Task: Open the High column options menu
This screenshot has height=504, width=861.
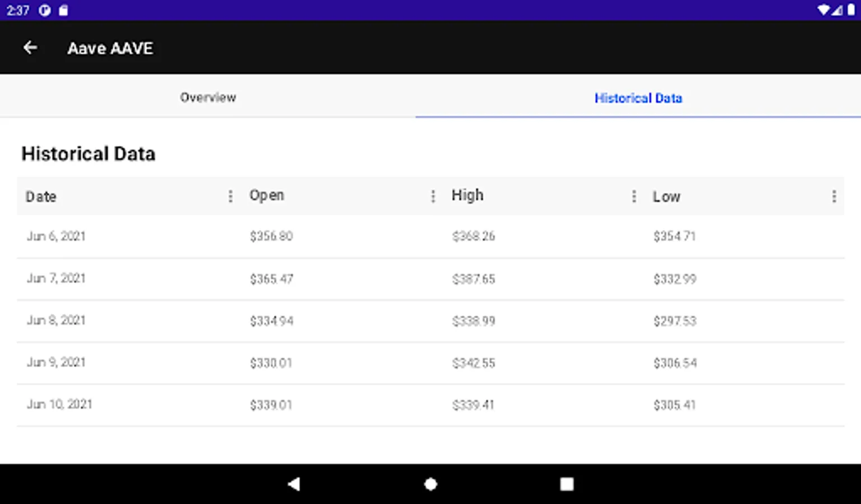Action: [634, 196]
